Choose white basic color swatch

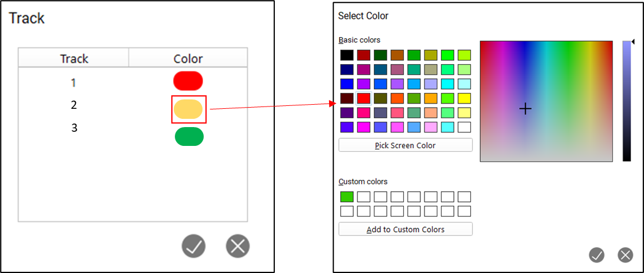[x=464, y=126]
